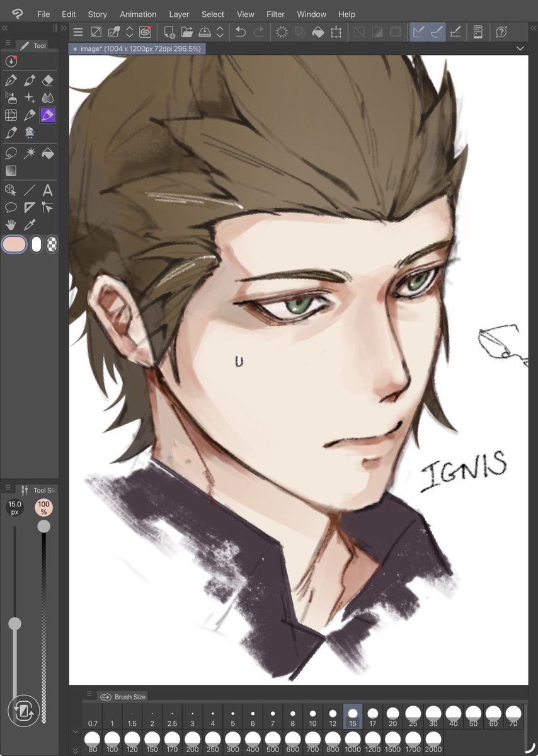Toggle the tool slider swap button
The image size is (538, 756).
[x=24, y=710]
